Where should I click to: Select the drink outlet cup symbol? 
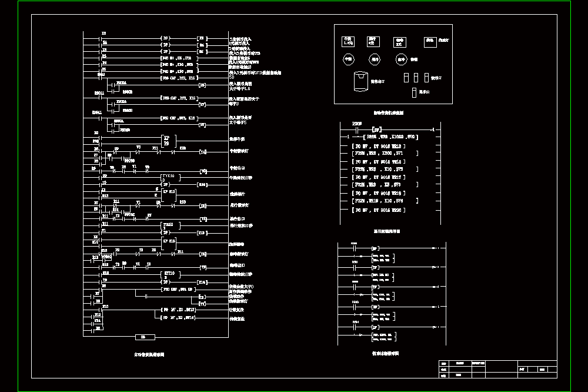pyautogui.click(x=361, y=81)
